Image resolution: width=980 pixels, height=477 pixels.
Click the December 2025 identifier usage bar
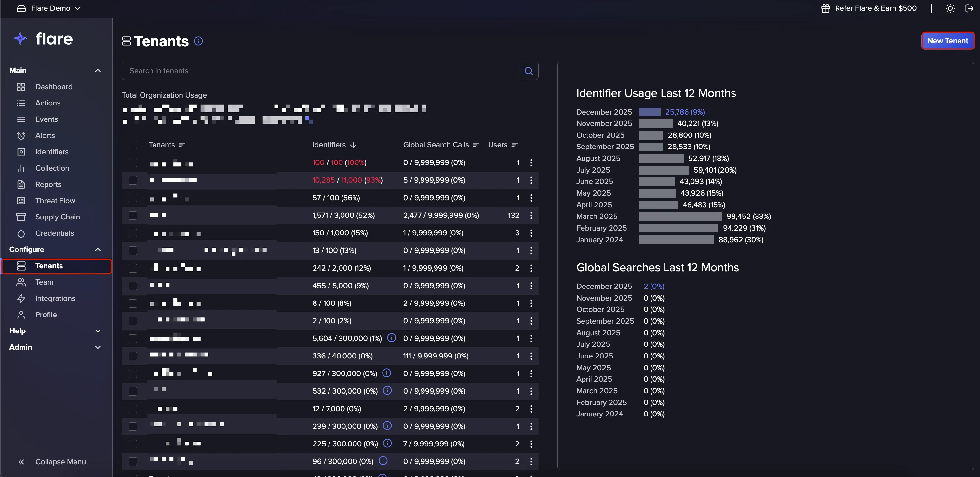click(x=650, y=112)
